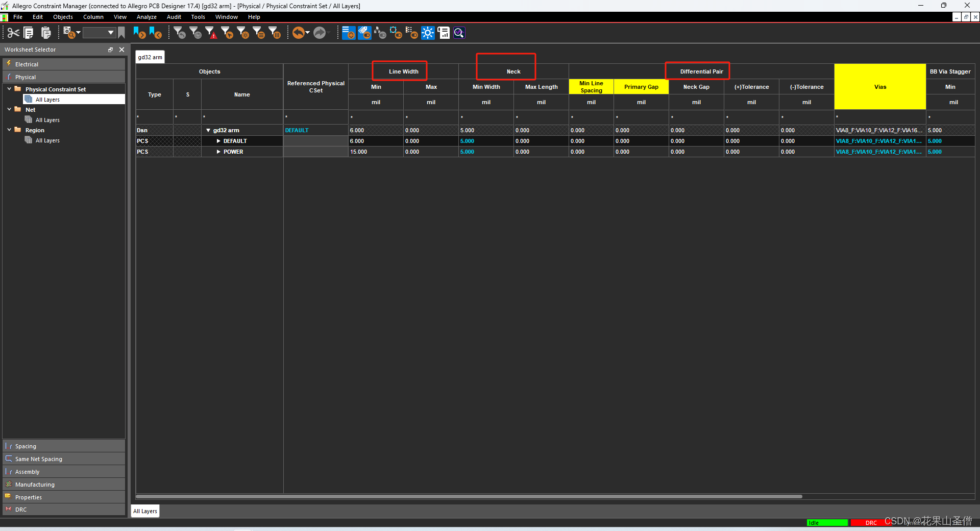This screenshot has height=531, width=980.
Task: Open the find icon's dropdown arrow
Action: pyautogui.click(x=78, y=33)
